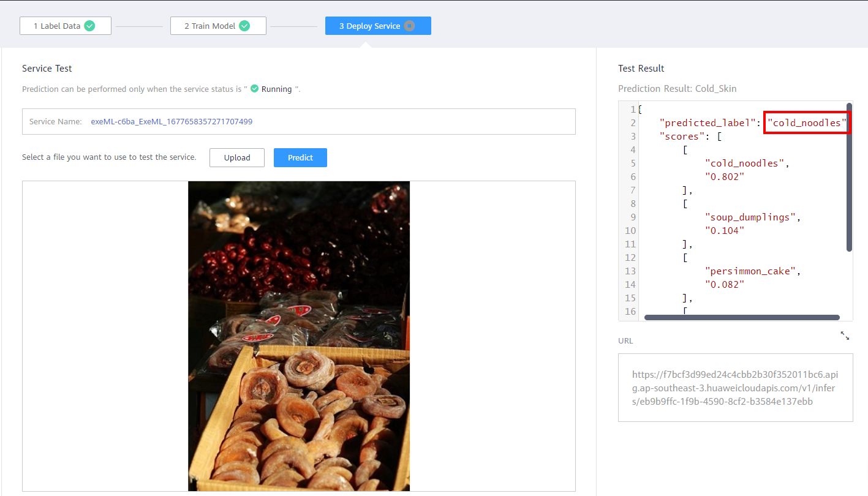The width and height of the screenshot is (868, 496).
Task: Expand the test result panel with arrows icon
Action: click(x=845, y=336)
